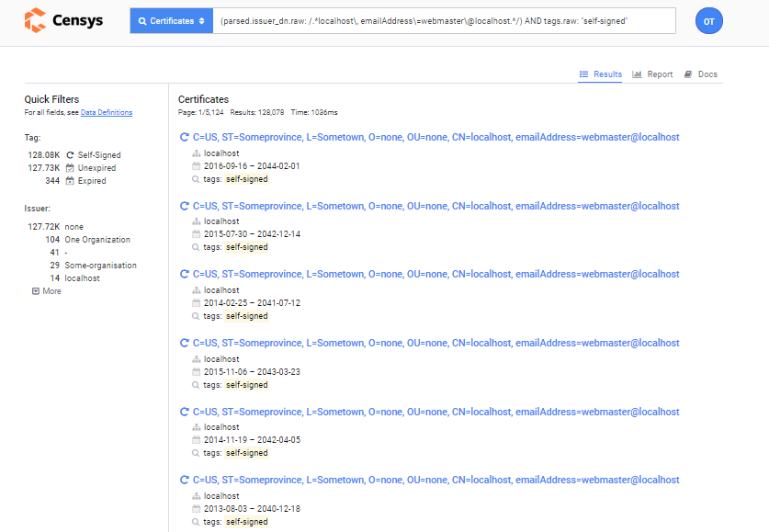Open the Certificates search type dropdown
This screenshot has width=769, height=532.
[172, 21]
